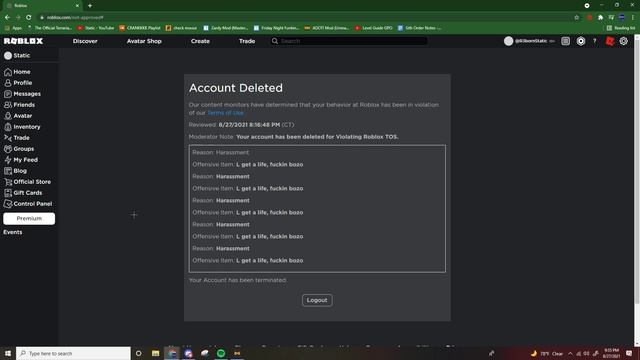Screen dimensions: 640x360
Task: Open the Windows Start menu
Action: pos(8,353)
